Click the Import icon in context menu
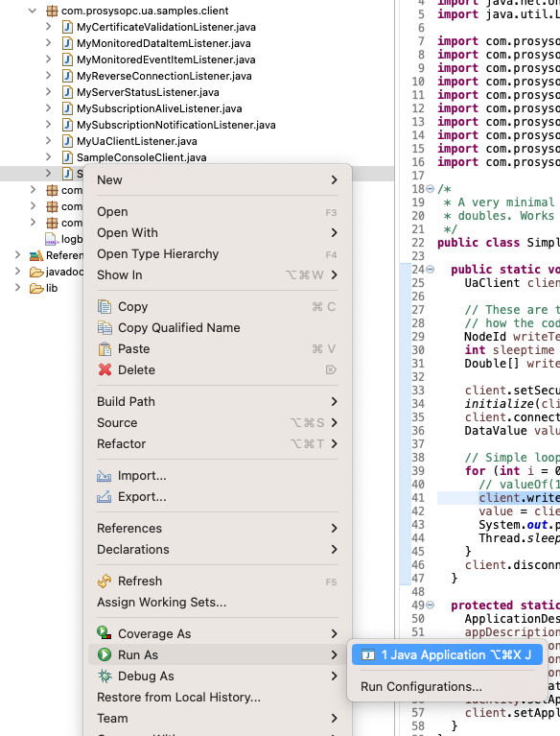 pyautogui.click(x=105, y=476)
